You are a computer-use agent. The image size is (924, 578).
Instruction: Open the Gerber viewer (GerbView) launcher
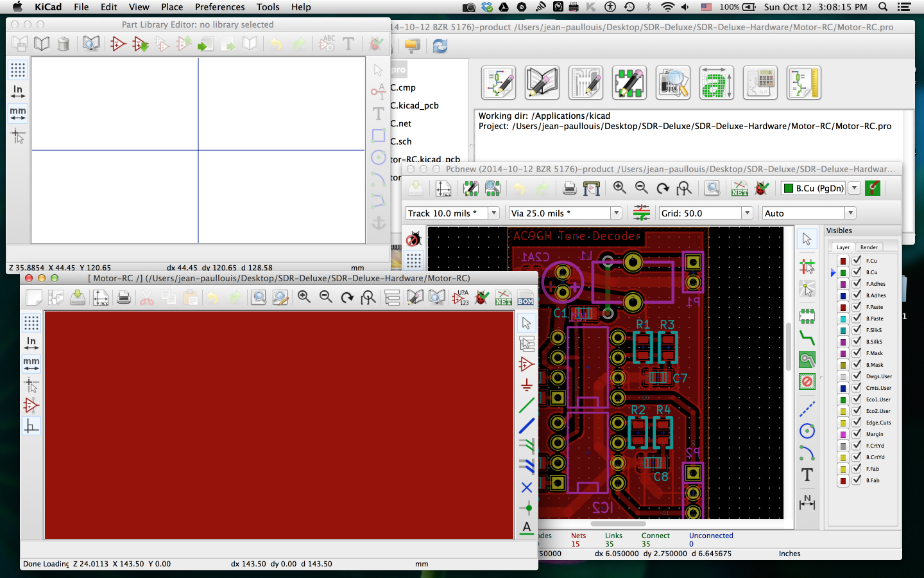click(673, 82)
